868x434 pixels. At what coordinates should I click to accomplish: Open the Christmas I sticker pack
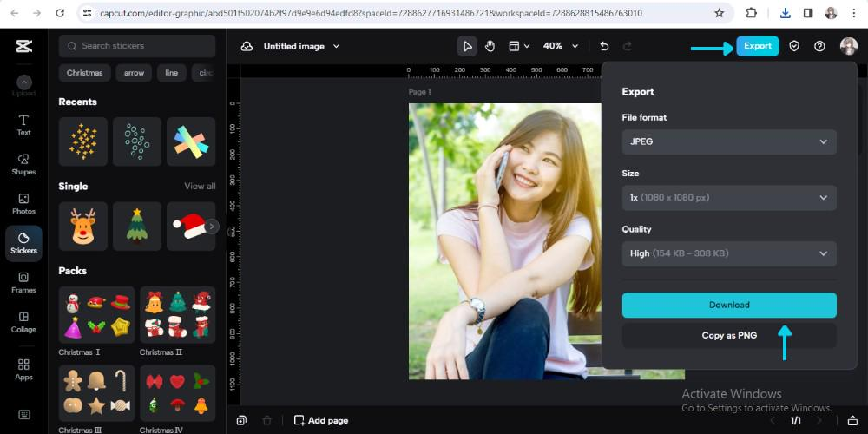(x=97, y=314)
